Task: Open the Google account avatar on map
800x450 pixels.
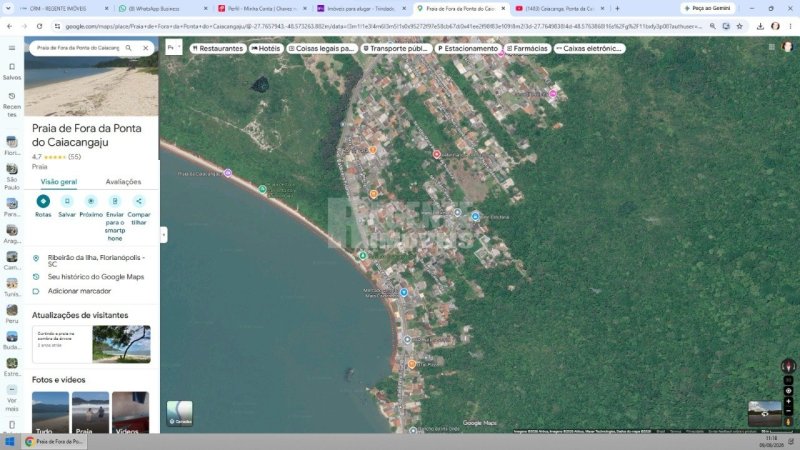Action: pyautogui.click(x=787, y=47)
